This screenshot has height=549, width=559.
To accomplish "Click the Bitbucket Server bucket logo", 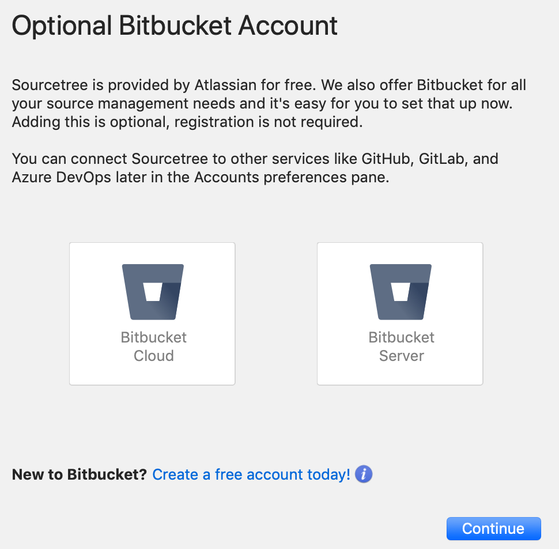I will pos(400,292).
